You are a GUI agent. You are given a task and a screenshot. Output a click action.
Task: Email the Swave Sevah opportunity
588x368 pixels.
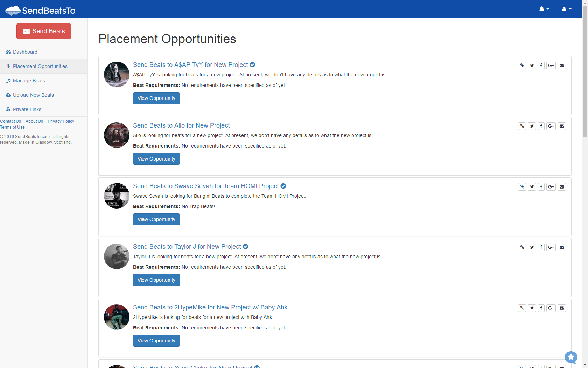coord(562,187)
